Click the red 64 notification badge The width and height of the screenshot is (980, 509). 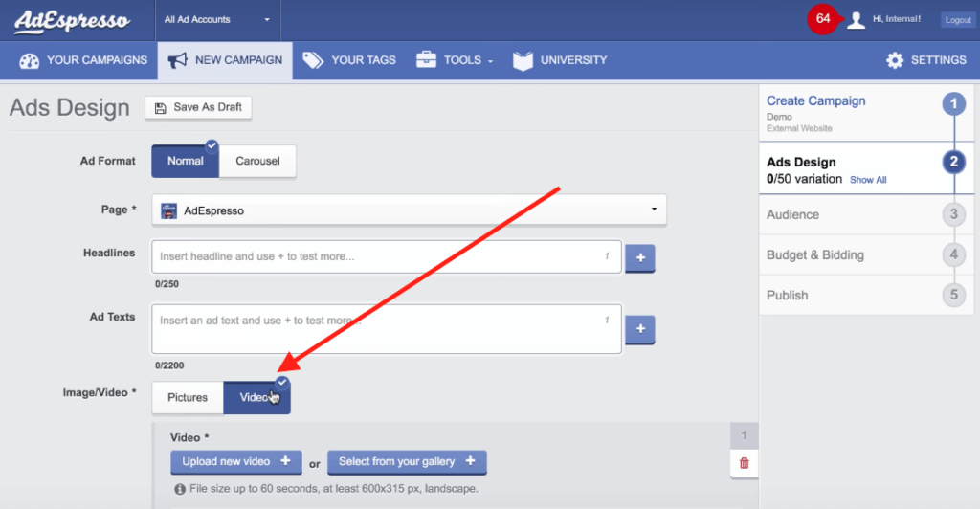pyautogui.click(x=823, y=19)
